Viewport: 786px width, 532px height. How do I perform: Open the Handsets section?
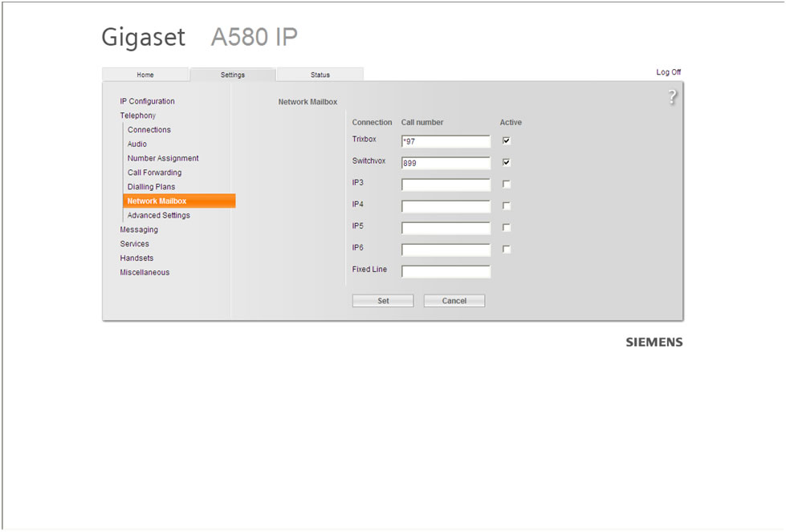pyautogui.click(x=136, y=258)
